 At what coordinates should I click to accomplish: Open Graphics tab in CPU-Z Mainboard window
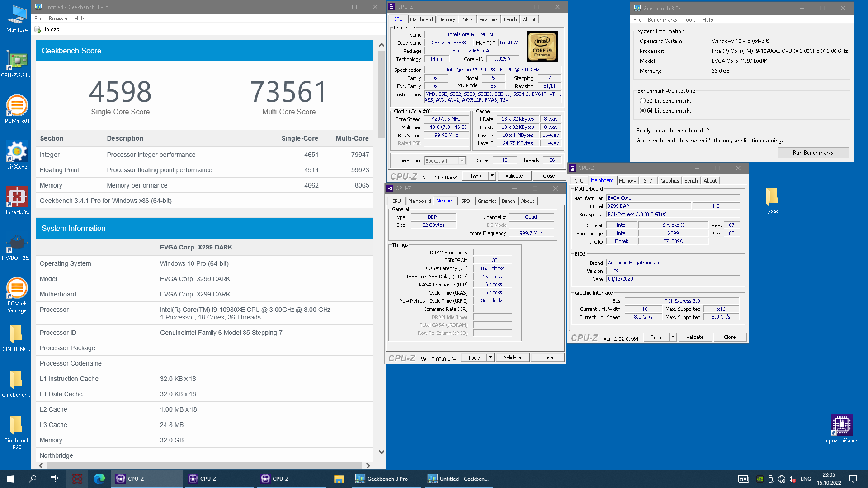pos(670,181)
